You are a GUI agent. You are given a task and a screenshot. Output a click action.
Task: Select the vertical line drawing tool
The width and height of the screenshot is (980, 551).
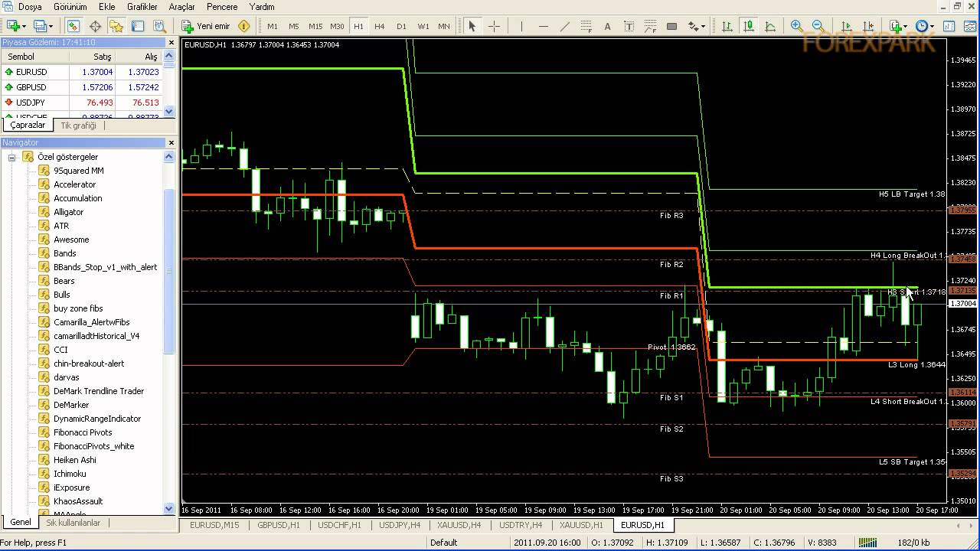tap(521, 26)
